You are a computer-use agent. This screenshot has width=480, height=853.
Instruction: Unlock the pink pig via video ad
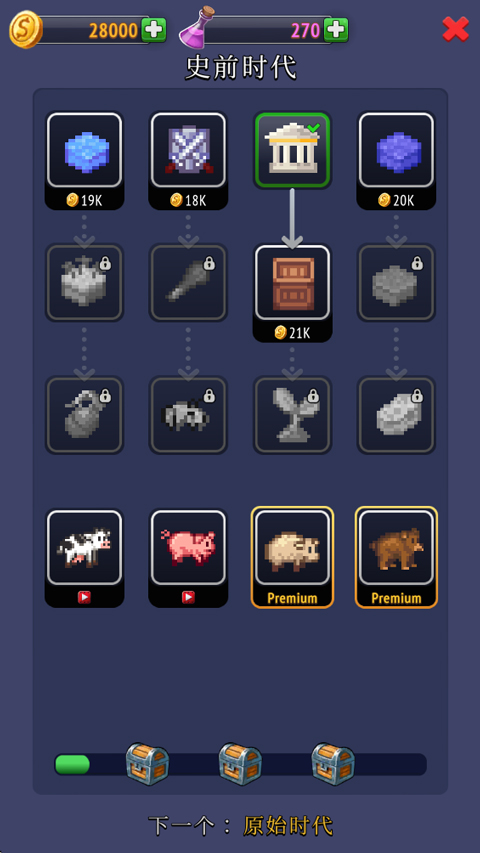pos(188,558)
